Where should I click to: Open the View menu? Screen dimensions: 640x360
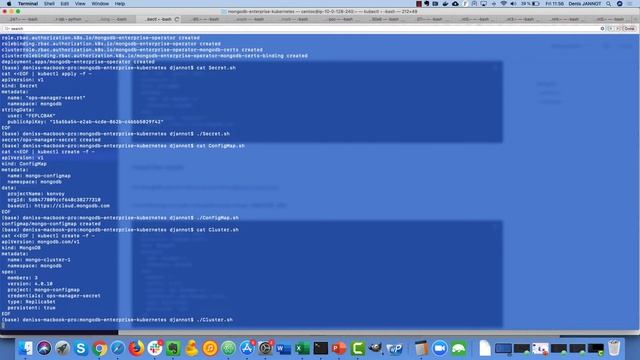[80, 4]
